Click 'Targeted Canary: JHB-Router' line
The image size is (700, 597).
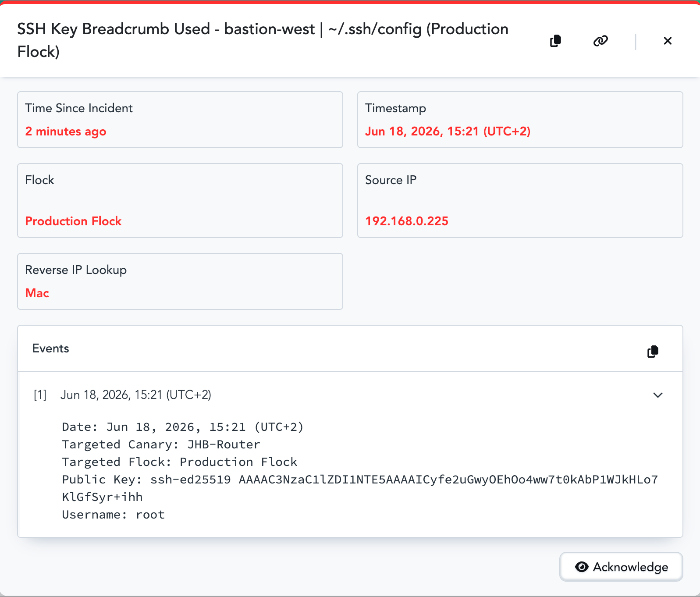[161, 444]
